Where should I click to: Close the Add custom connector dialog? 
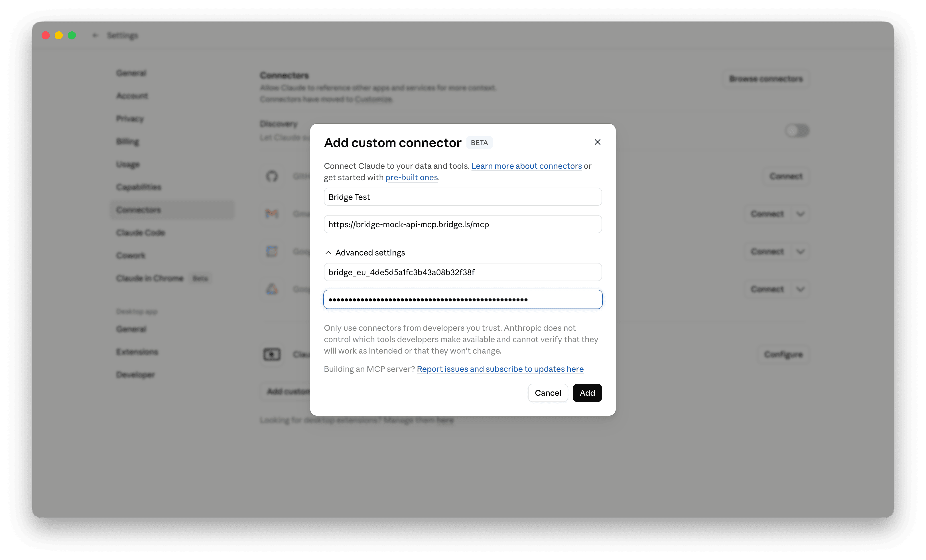tap(597, 142)
